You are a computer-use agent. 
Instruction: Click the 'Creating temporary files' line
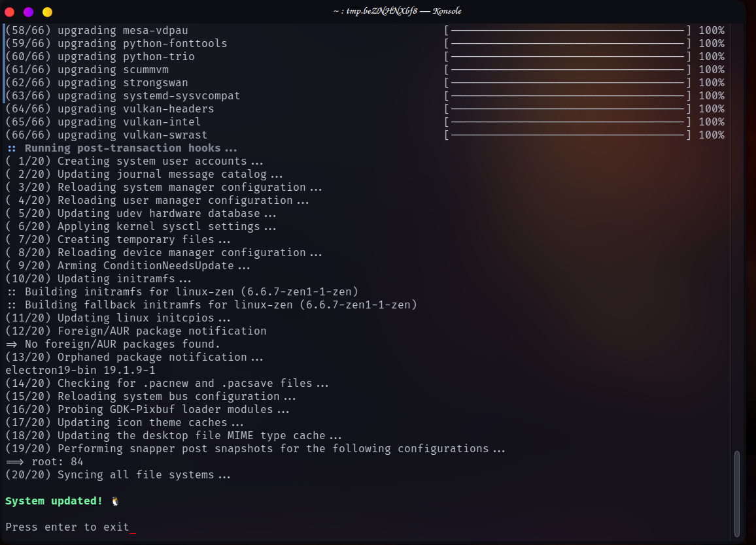click(x=118, y=239)
